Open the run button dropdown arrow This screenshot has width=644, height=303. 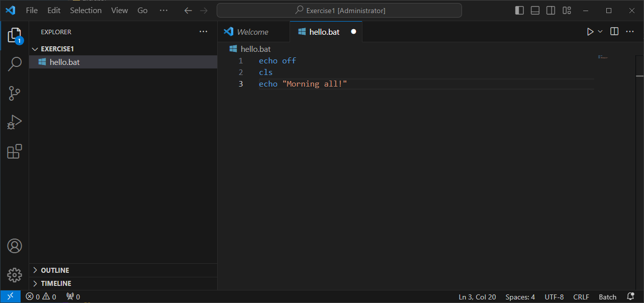(600, 32)
